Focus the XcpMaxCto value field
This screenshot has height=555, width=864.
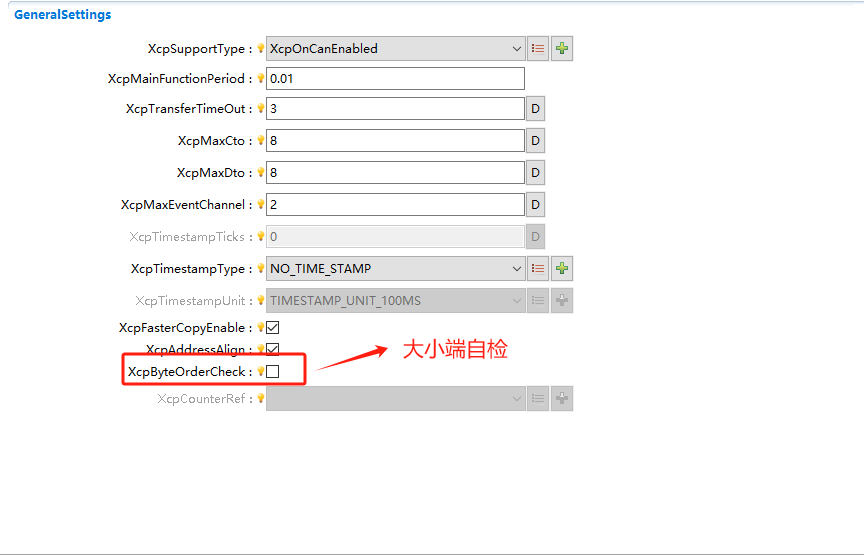[395, 142]
